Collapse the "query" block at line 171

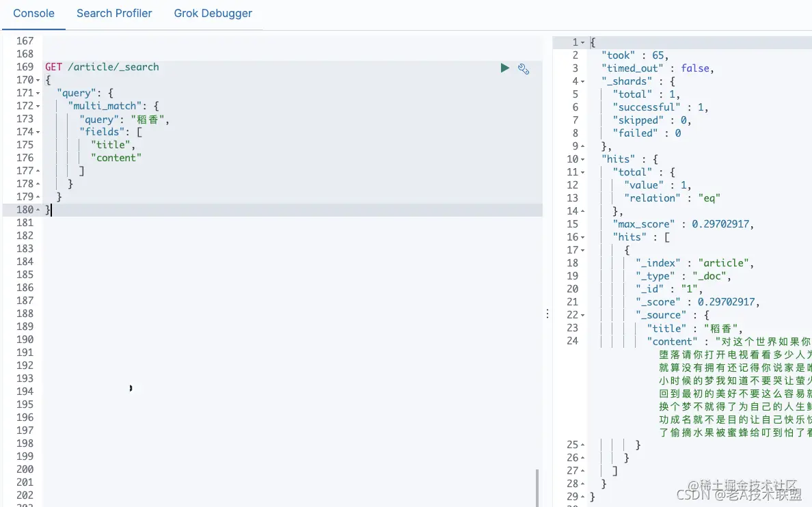point(38,93)
